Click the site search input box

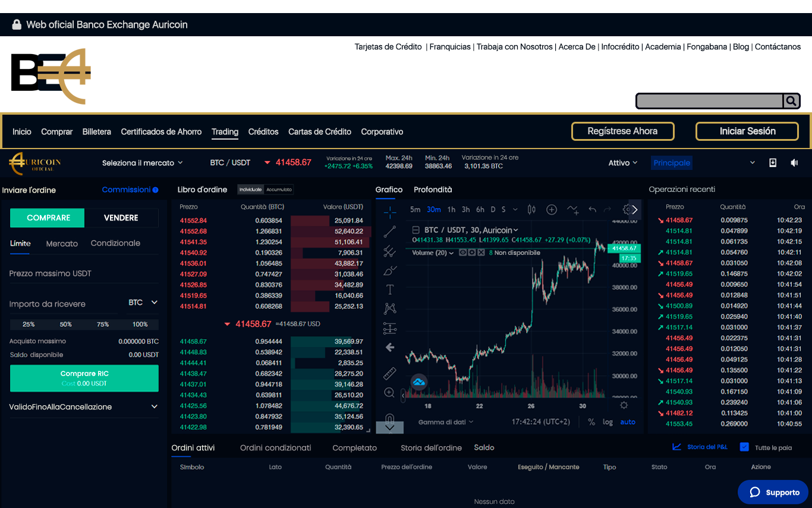pos(710,101)
